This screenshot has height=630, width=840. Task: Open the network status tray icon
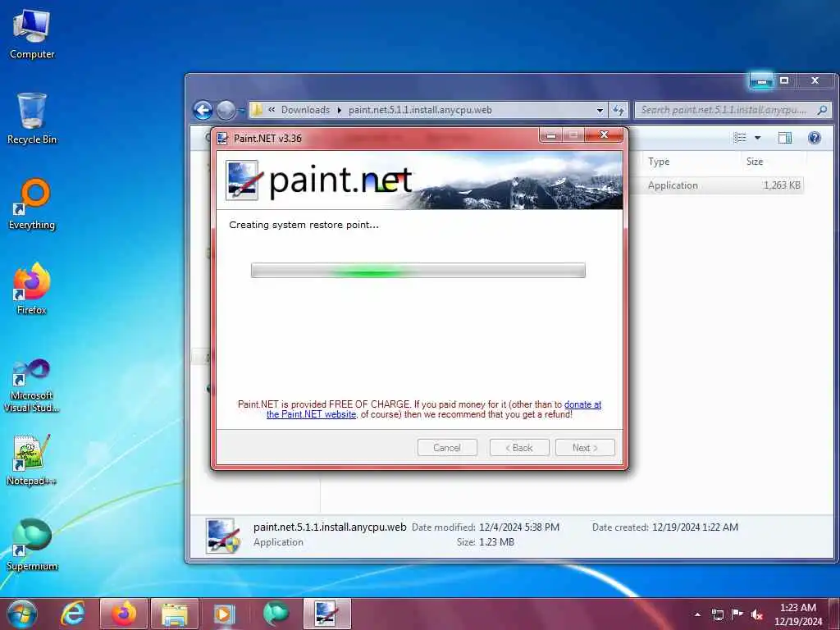pos(717,614)
